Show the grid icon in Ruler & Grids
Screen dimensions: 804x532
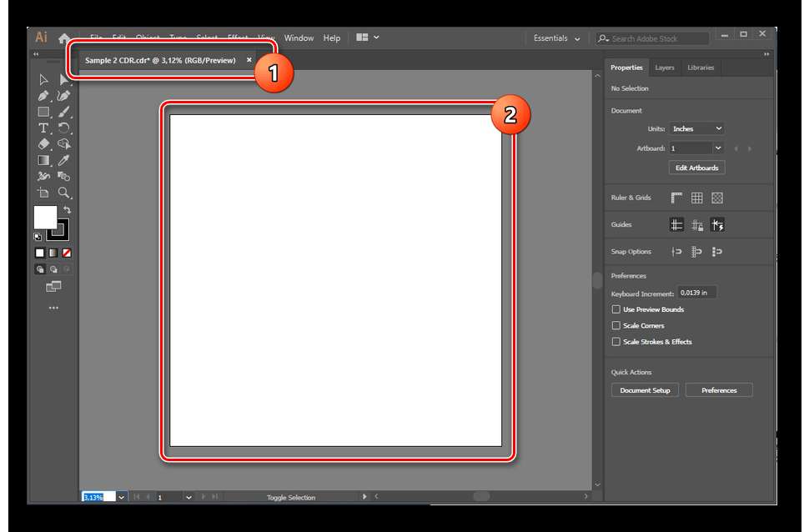[x=696, y=198]
